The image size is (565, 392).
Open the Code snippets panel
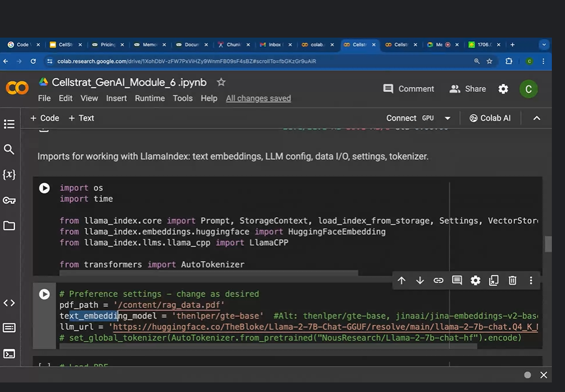pos(9,303)
